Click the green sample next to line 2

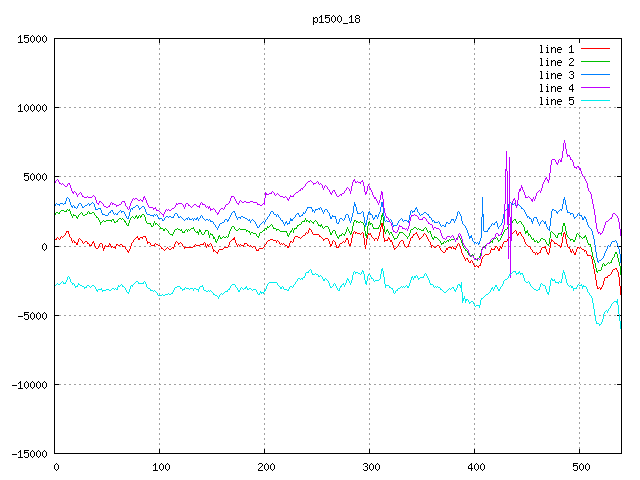(595, 62)
